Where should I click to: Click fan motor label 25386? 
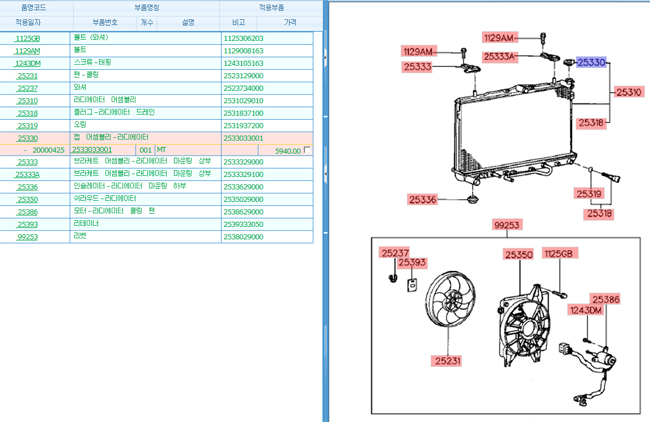click(x=605, y=299)
